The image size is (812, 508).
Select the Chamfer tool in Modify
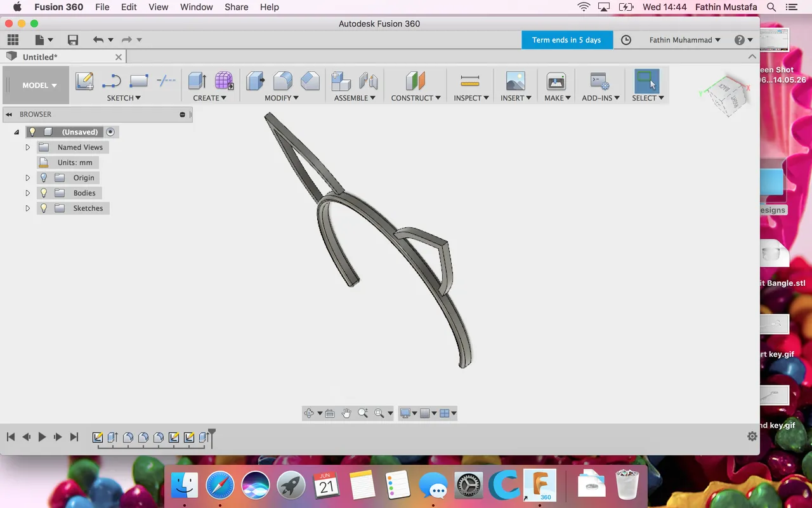310,81
